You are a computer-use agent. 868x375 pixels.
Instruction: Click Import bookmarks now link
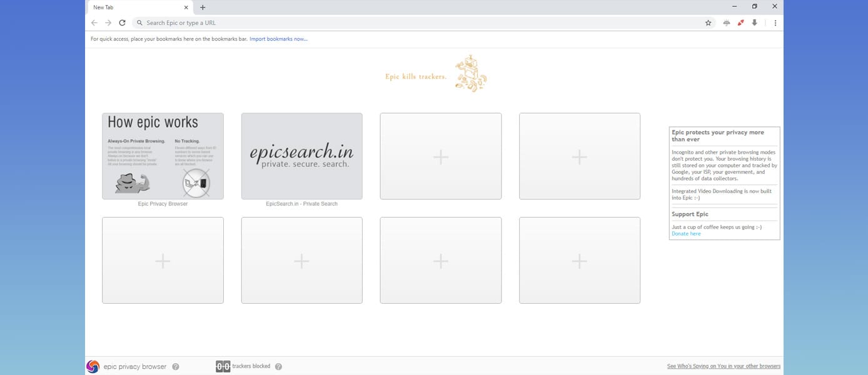click(278, 39)
